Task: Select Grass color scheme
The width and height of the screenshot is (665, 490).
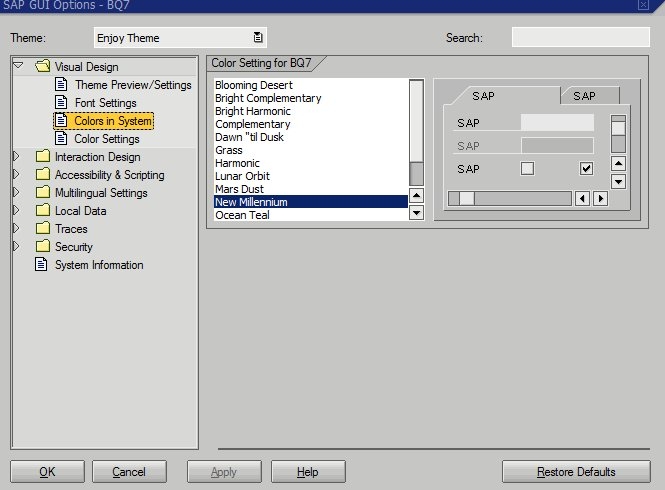Action: tap(311, 150)
